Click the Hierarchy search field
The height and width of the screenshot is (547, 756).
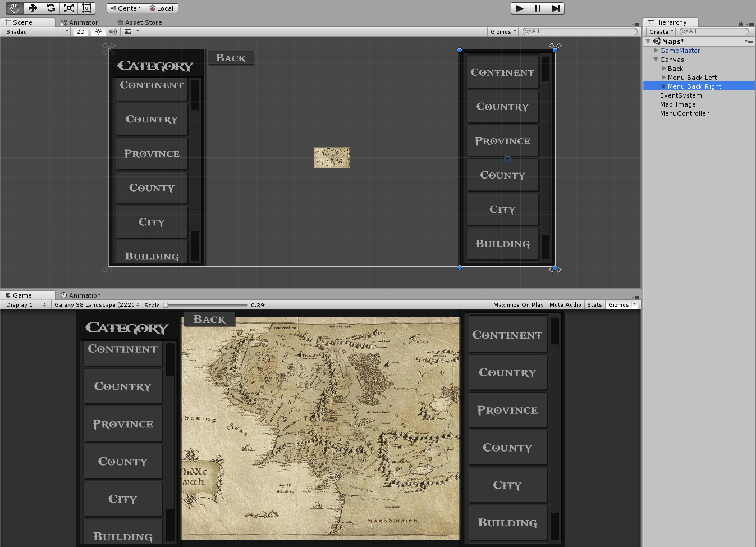pyautogui.click(x=714, y=31)
